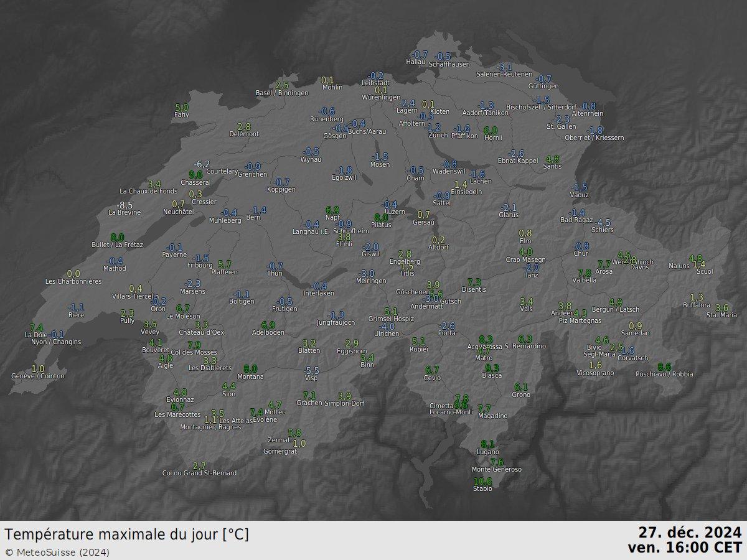The height and width of the screenshot is (560, 747).
Task: Select the Davos station label
Action: click(x=639, y=267)
